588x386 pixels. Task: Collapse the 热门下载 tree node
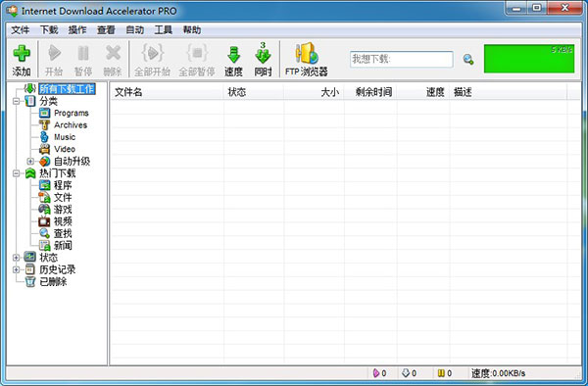pyautogui.click(x=16, y=173)
